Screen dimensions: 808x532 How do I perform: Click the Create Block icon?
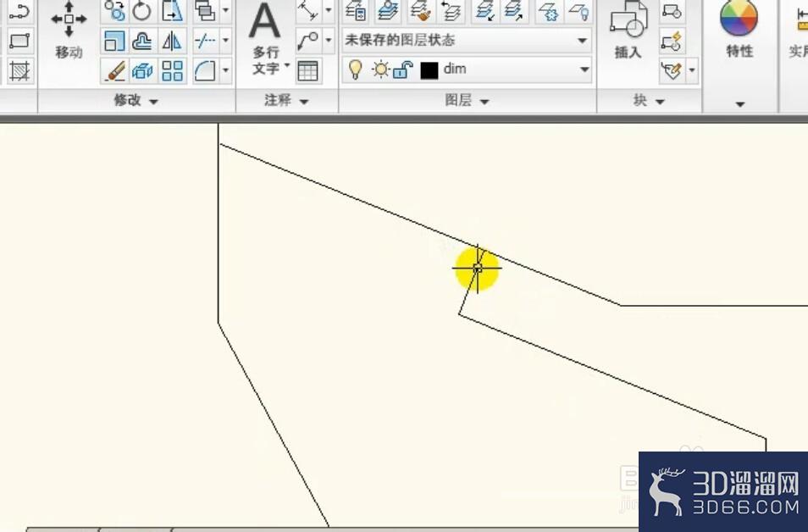[672, 10]
